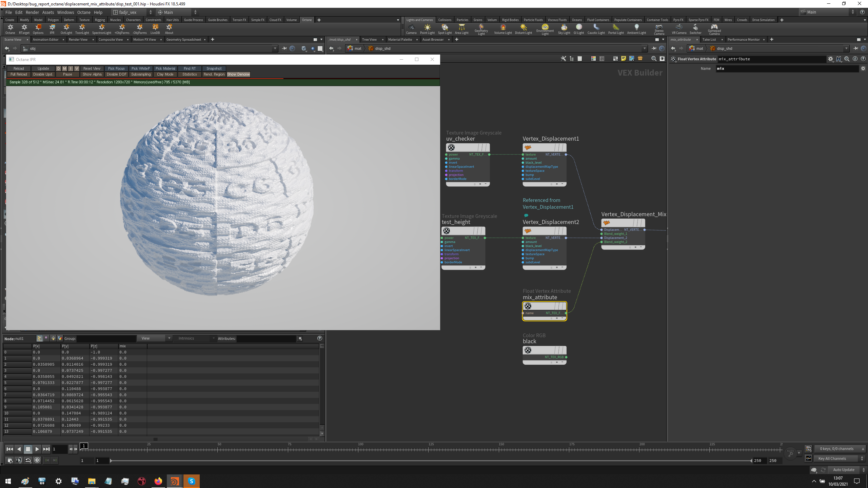Create a Point Light from the shelf
This screenshot has width=868, height=488.
[x=427, y=29]
